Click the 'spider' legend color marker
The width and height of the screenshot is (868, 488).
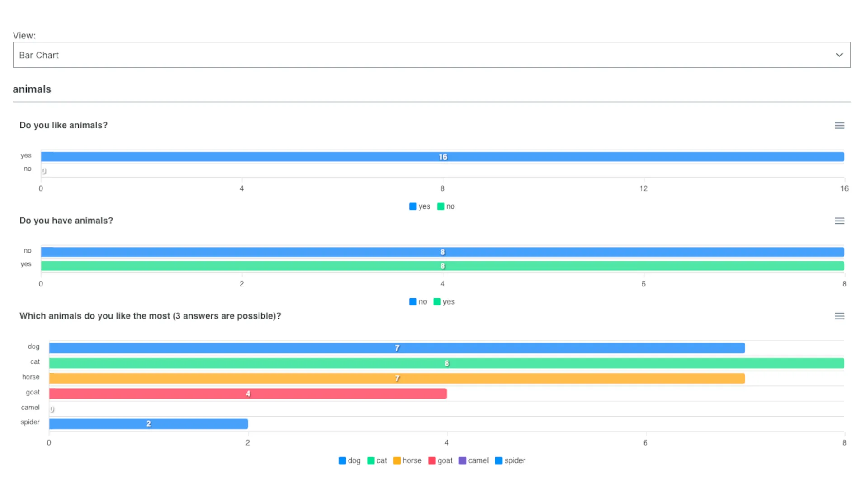point(500,460)
